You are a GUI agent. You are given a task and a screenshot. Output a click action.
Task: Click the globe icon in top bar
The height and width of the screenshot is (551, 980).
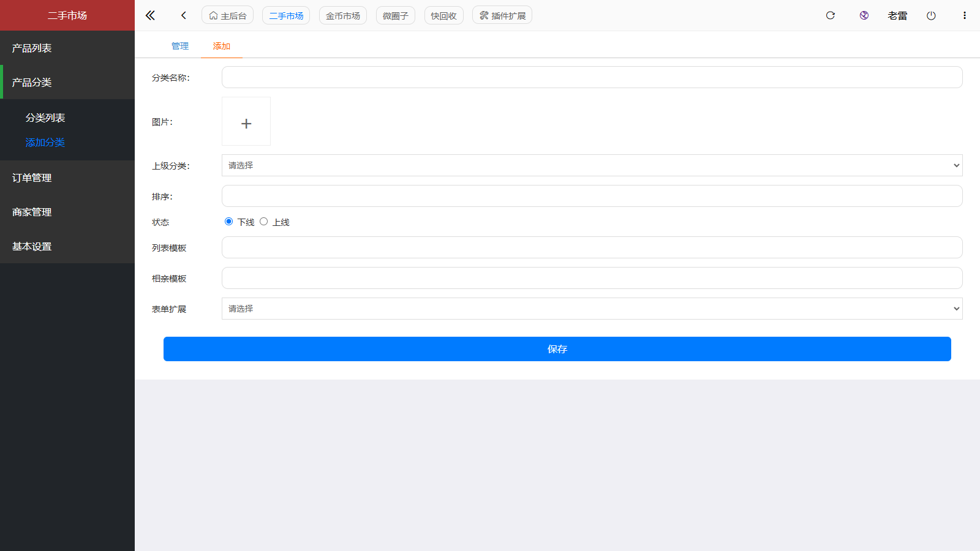tap(864, 15)
